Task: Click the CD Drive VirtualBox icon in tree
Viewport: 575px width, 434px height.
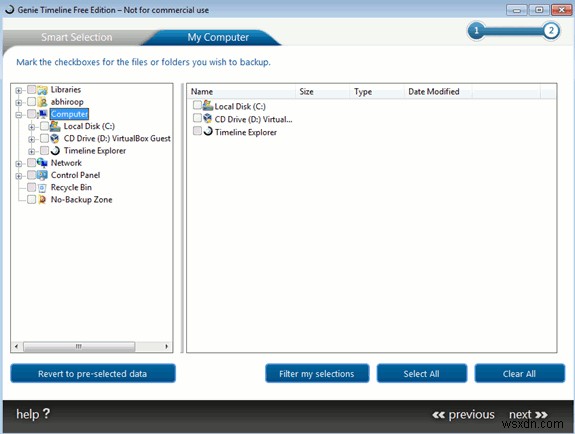Action: tap(55, 139)
